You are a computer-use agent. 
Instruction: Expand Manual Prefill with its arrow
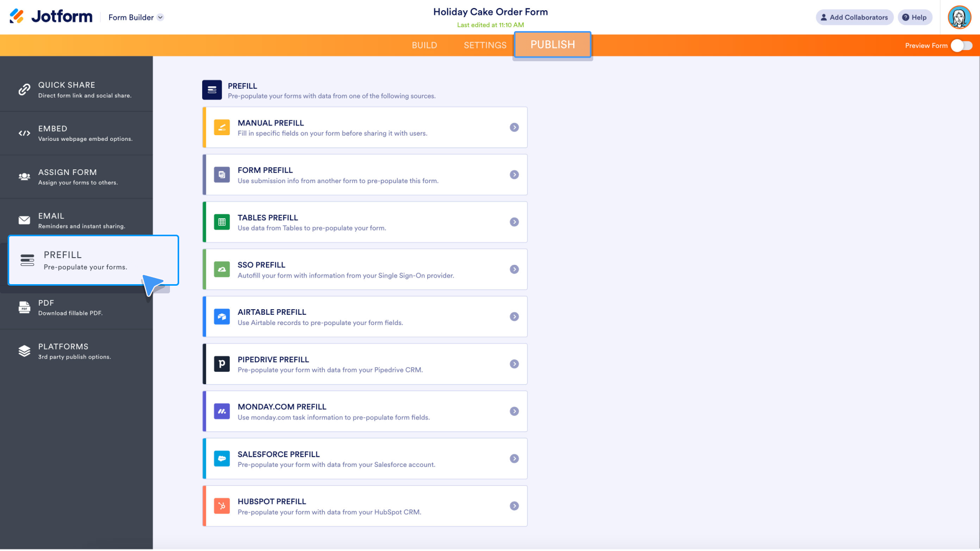pos(514,128)
